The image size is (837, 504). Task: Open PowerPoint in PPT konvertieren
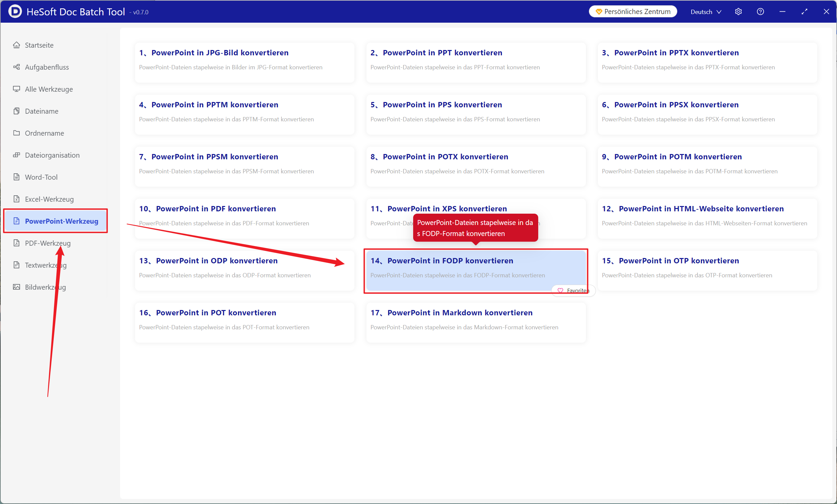point(476,62)
